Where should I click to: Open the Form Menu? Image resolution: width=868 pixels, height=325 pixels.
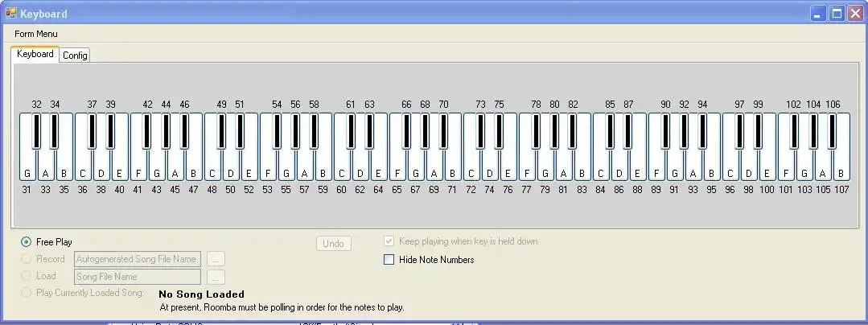pyautogui.click(x=36, y=34)
